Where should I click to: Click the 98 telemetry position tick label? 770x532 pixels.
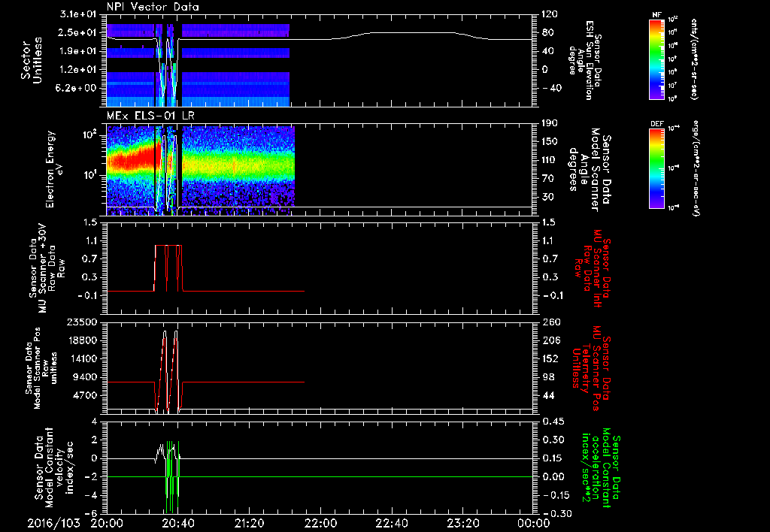tap(548, 377)
